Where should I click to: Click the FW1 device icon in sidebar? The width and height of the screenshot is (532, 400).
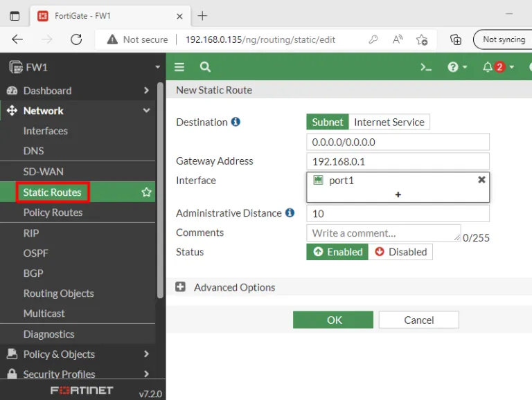click(x=16, y=67)
